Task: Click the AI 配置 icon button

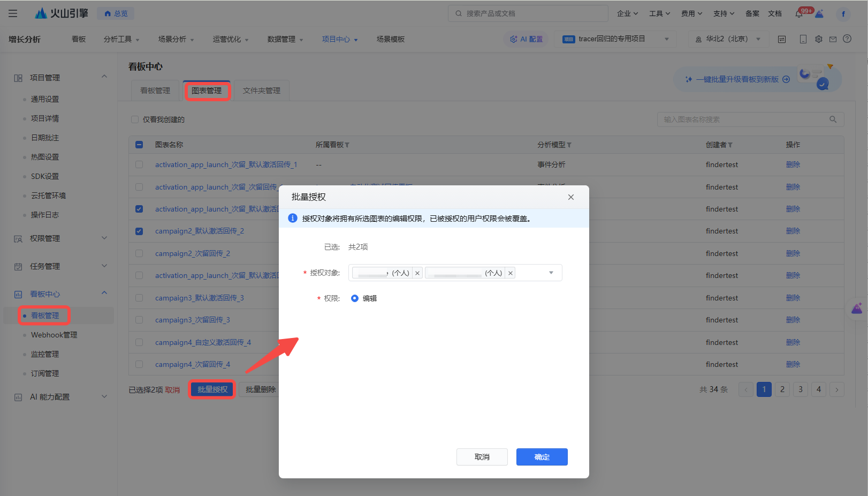Action: click(527, 39)
